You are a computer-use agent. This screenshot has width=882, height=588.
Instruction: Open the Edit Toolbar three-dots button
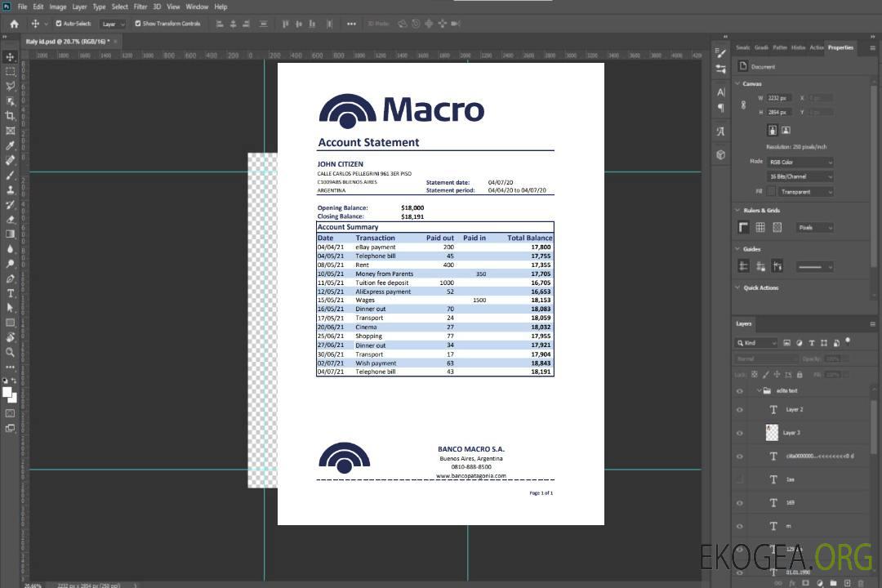10,367
